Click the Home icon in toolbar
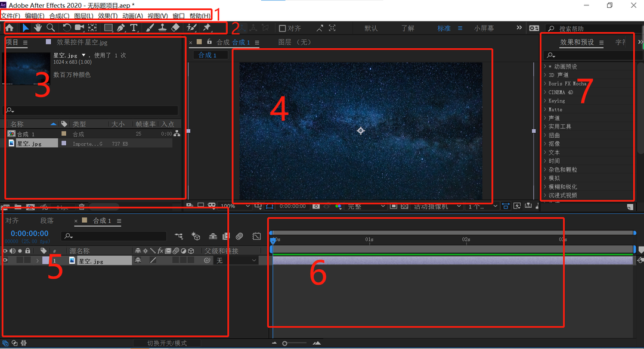644x349 pixels. (x=10, y=28)
